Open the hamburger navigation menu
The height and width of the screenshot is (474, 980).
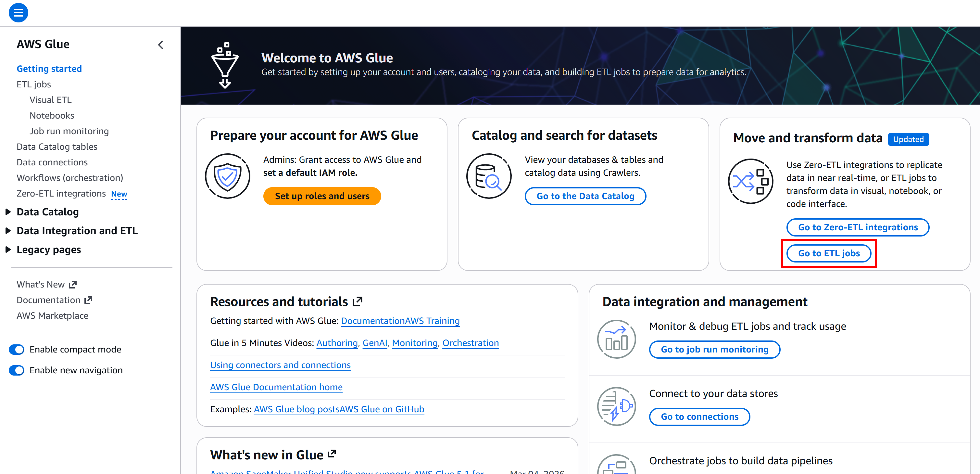pyautogui.click(x=18, y=13)
